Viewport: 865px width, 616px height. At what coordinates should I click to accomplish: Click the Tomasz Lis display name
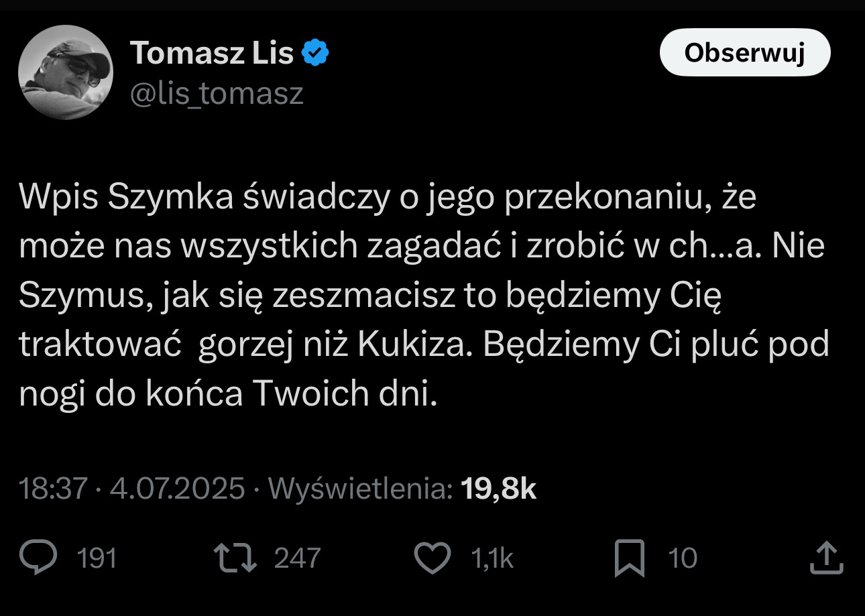[212, 53]
